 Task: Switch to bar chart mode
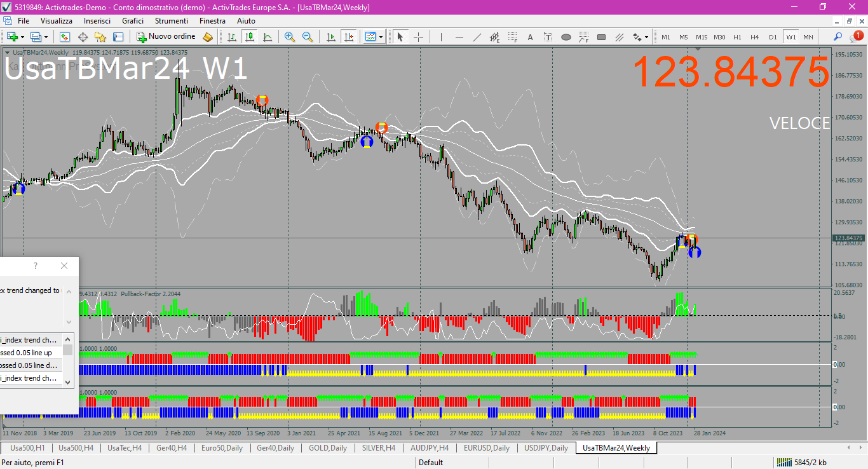232,37
